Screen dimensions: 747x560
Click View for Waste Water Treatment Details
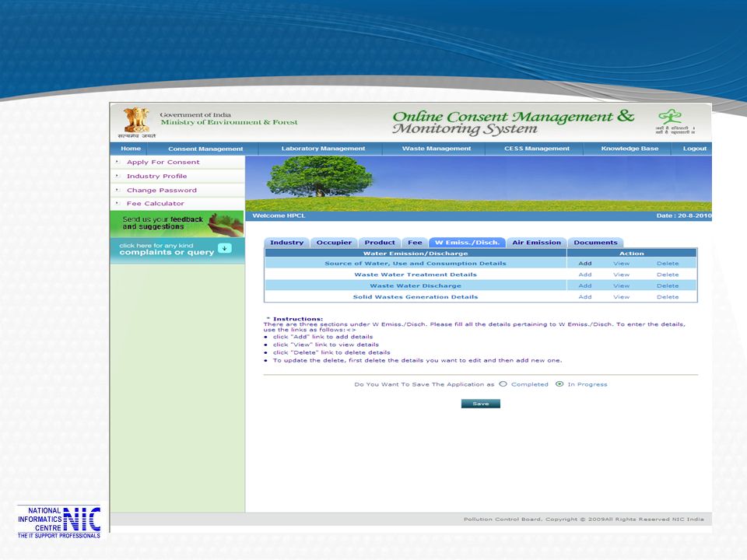(x=621, y=275)
